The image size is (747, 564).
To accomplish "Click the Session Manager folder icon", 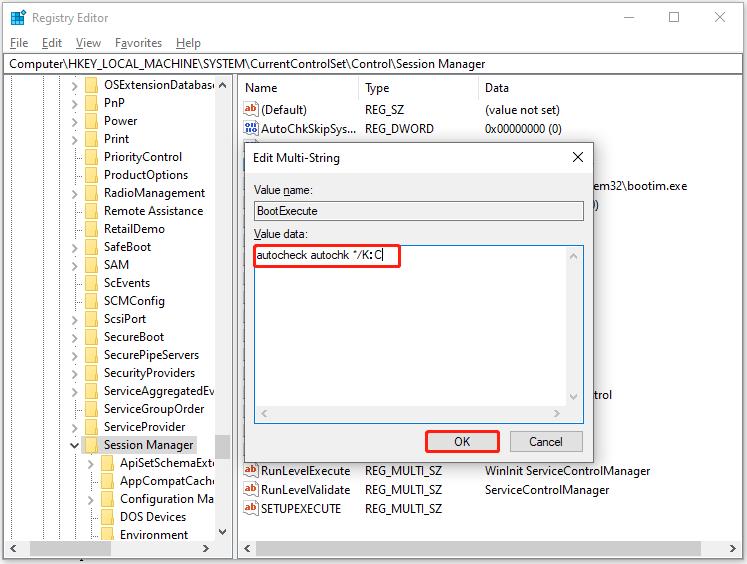I will [91, 445].
